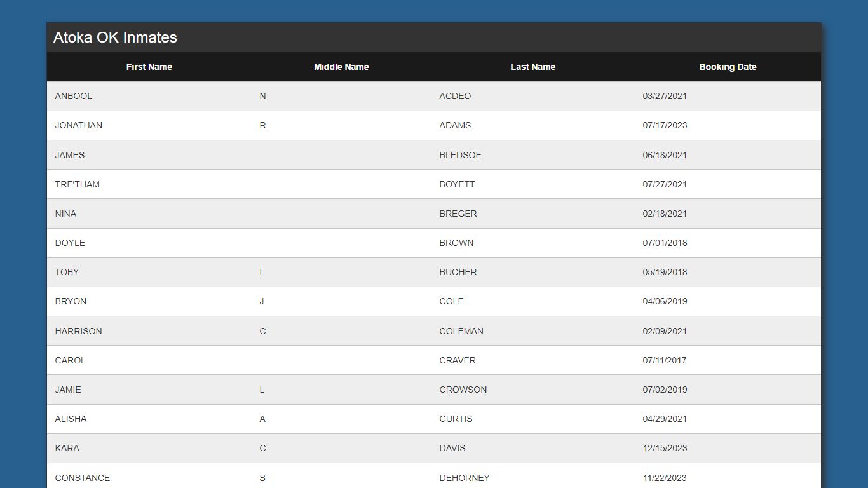Click first name KARA
Screen dimensions: 868x488
(x=67, y=448)
